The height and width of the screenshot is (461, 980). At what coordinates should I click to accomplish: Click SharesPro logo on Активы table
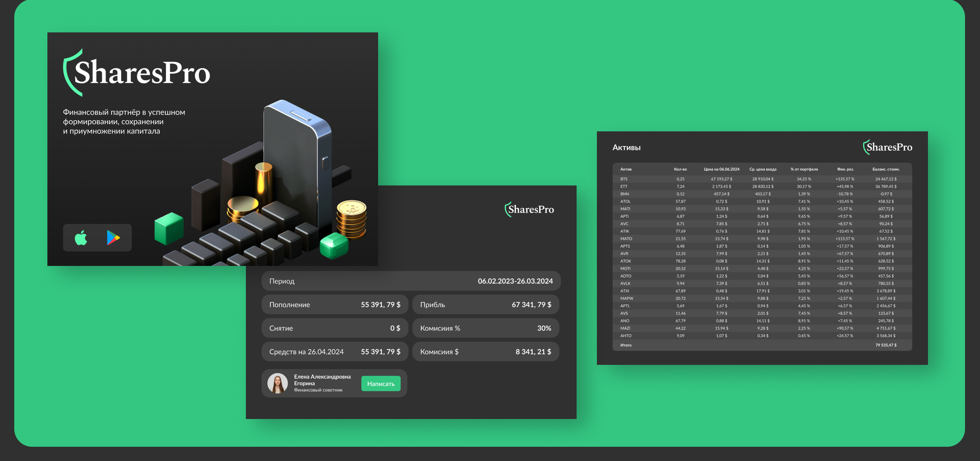pos(887,147)
